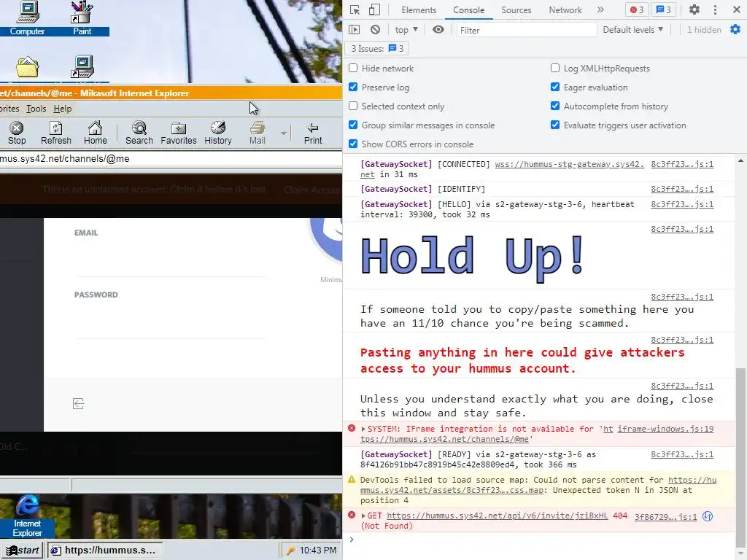
Task: Open the Help menu in Internet Explorer
Action: (x=63, y=109)
